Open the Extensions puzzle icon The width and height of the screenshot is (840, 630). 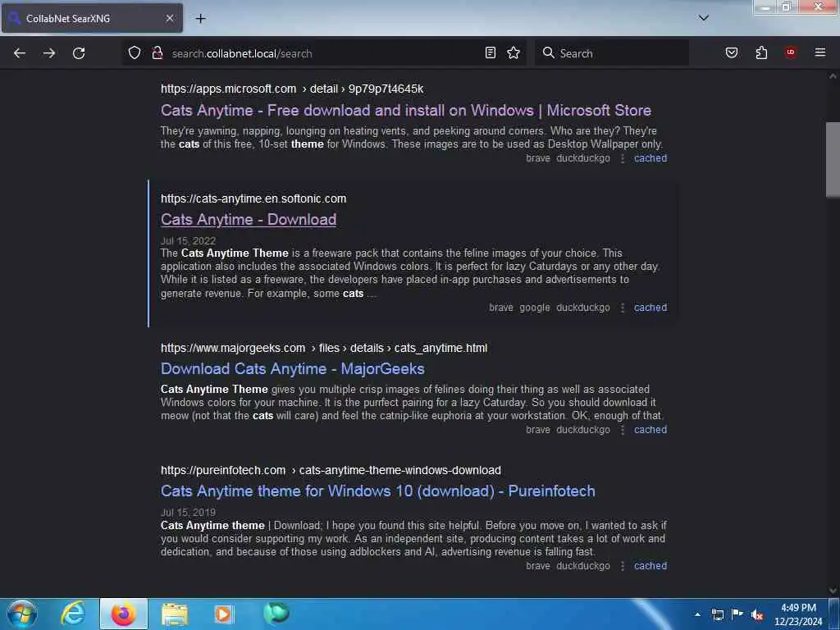pos(761,52)
